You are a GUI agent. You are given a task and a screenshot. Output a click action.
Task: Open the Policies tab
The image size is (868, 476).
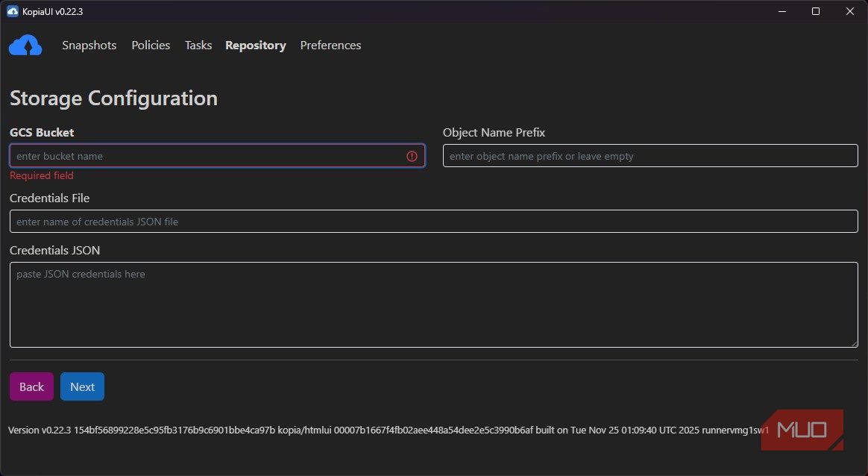(x=151, y=46)
